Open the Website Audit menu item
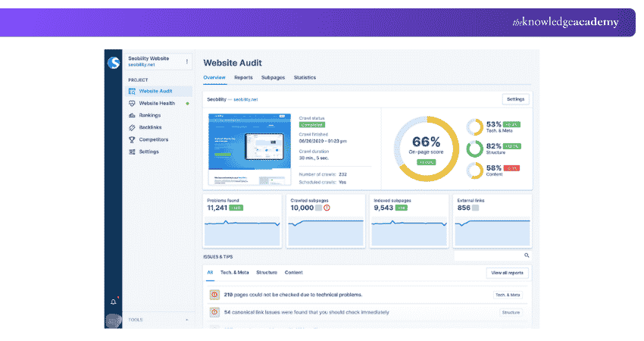The width and height of the screenshot is (644, 341). click(x=158, y=91)
